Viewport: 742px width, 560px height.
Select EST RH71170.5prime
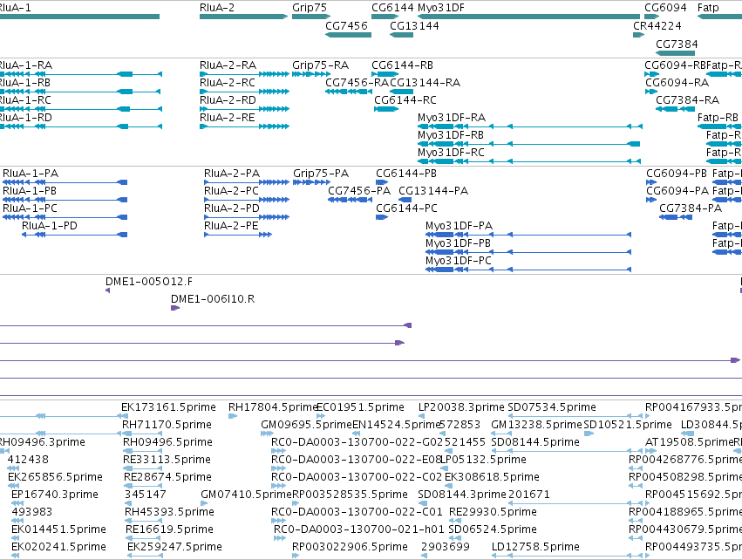(x=167, y=425)
